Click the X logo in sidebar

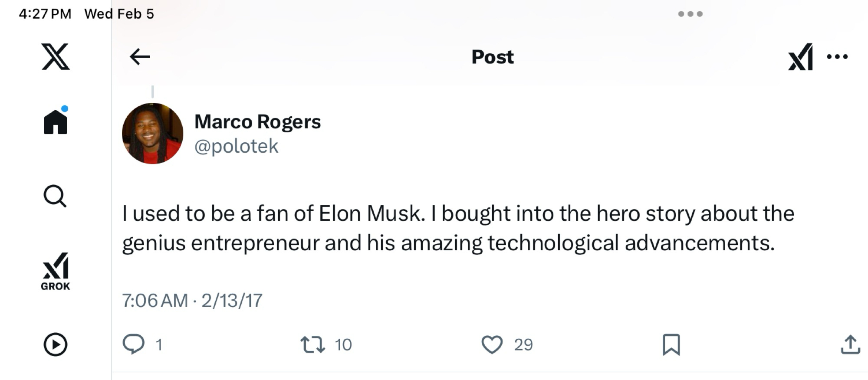tap(56, 57)
